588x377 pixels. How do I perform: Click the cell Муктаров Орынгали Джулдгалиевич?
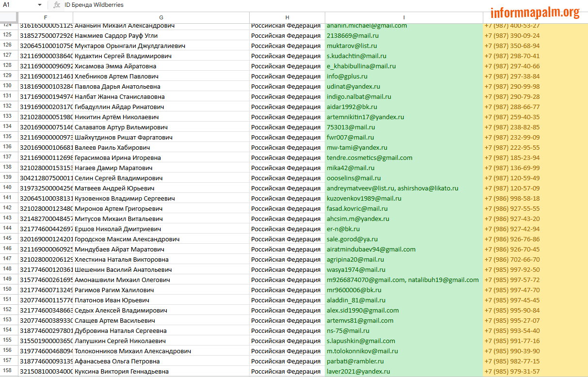pos(161,46)
